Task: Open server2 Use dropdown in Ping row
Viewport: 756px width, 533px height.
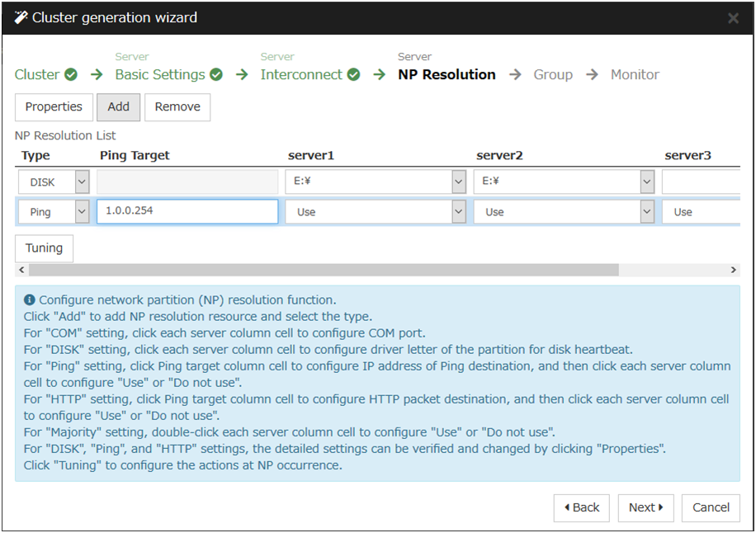Action: pos(647,212)
